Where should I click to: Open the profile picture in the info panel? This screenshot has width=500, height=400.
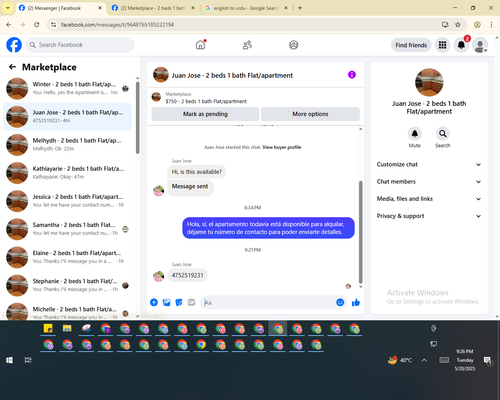[429, 82]
